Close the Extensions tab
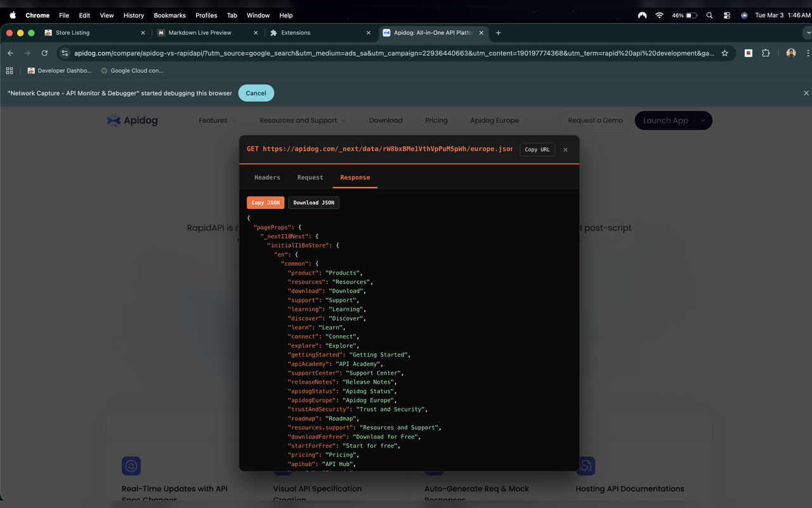Viewport: 812px width, 508px height. coord(369,32)
